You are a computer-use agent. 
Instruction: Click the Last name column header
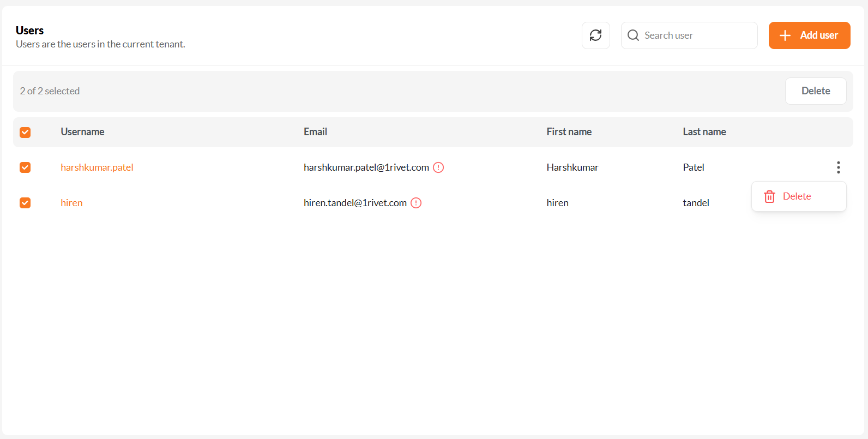point(704,132)
